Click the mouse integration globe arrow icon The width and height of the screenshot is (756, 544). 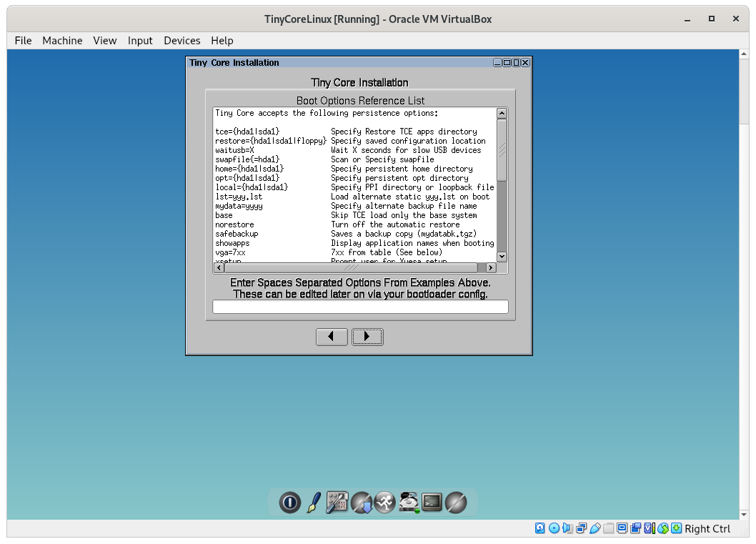[663, 528]
